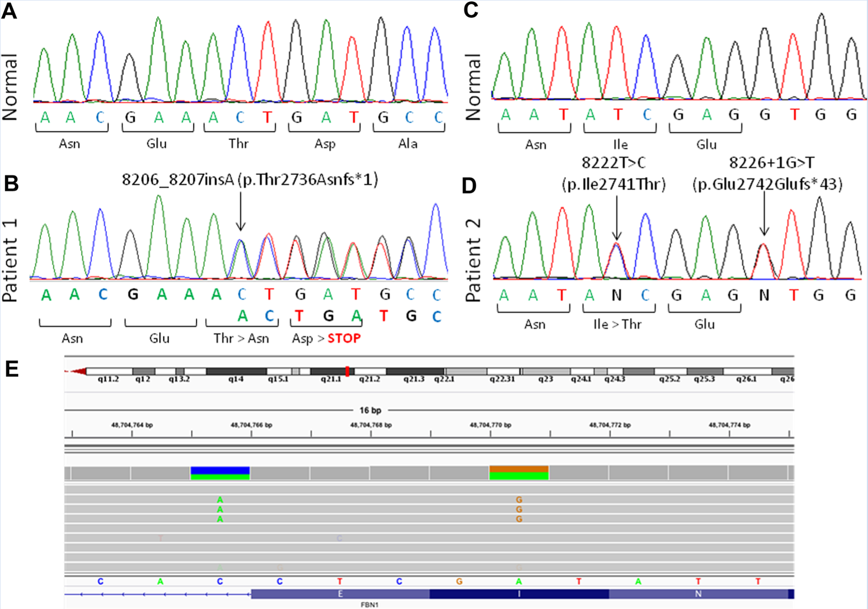Screen dimensions: 868x609
Task: Click the 8222T>C mutation label
Action: 613,162
